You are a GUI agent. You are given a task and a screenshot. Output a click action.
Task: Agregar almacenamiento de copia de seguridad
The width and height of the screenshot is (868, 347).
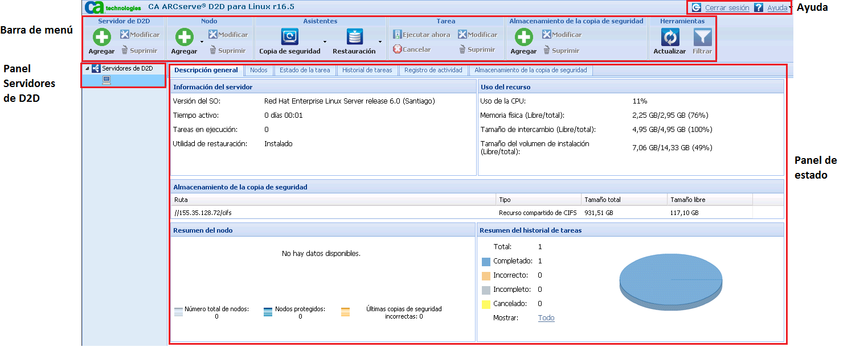pos(524,38)
